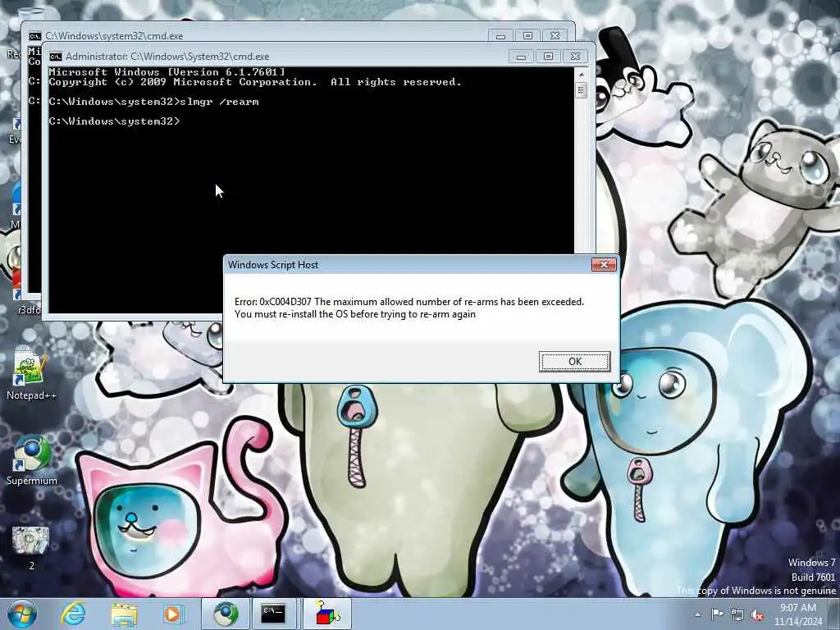This screenshot has width=840, height=630.
Task: Close the Administrator cmd.exe window
Action: (x=575, y=57)
